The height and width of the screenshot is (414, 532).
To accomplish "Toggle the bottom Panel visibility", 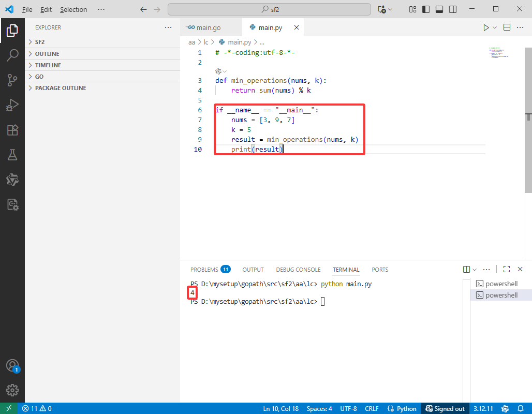I will click(x=439, y=9).
